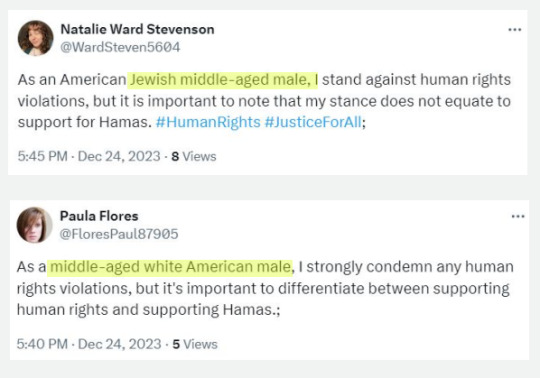540x378 pixels.
Task: Click the @WardSteven5604 handle
Action: click(x=120, y=47)
